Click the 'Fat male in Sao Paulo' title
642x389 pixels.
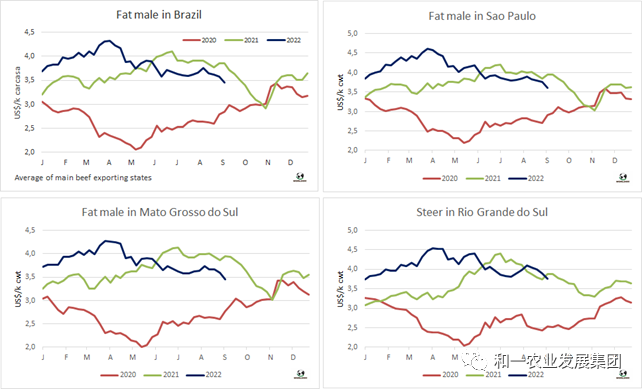pos(482,16)
